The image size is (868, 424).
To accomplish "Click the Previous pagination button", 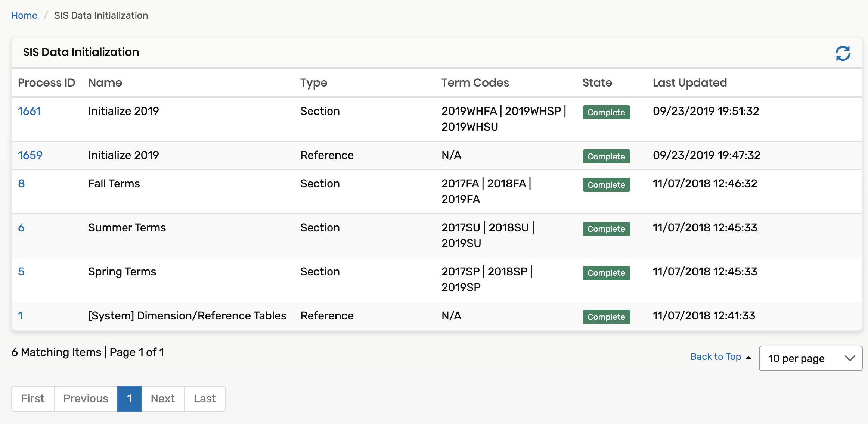I will 86,399.
